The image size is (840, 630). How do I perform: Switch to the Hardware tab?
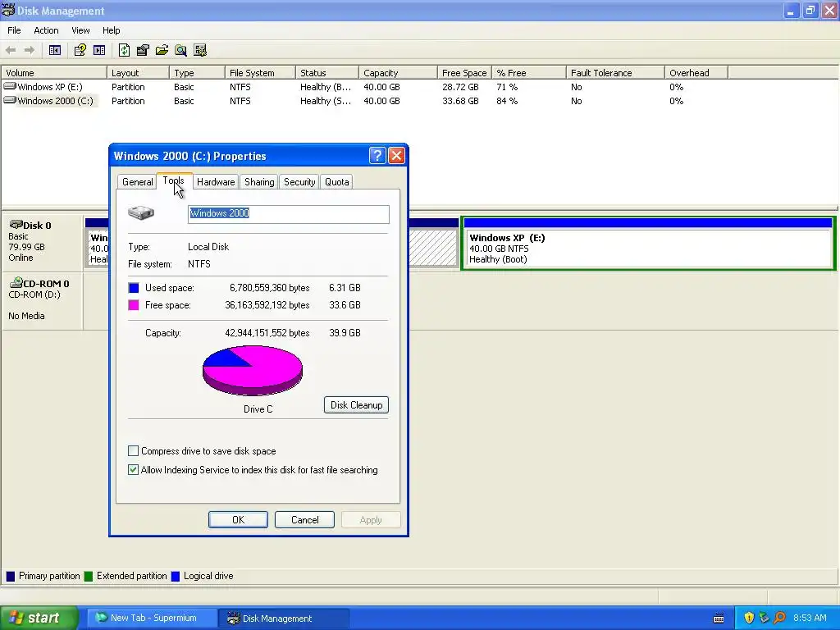[216, 181]
